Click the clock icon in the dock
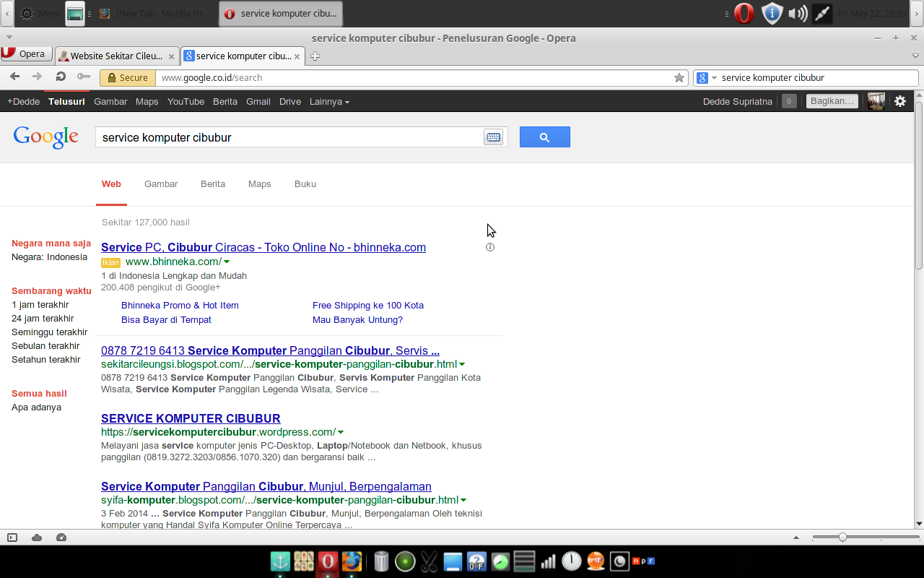The width and height of the screenshot is (924, 578). 572,561
